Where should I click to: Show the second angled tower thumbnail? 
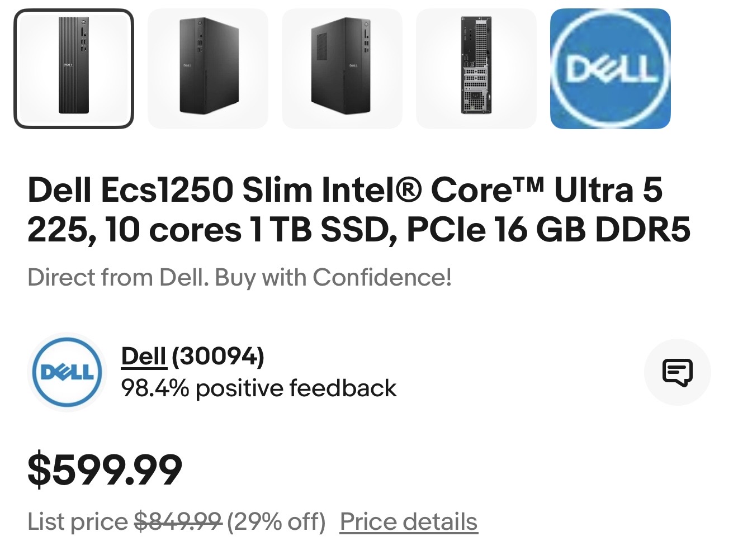pos(208,69)
